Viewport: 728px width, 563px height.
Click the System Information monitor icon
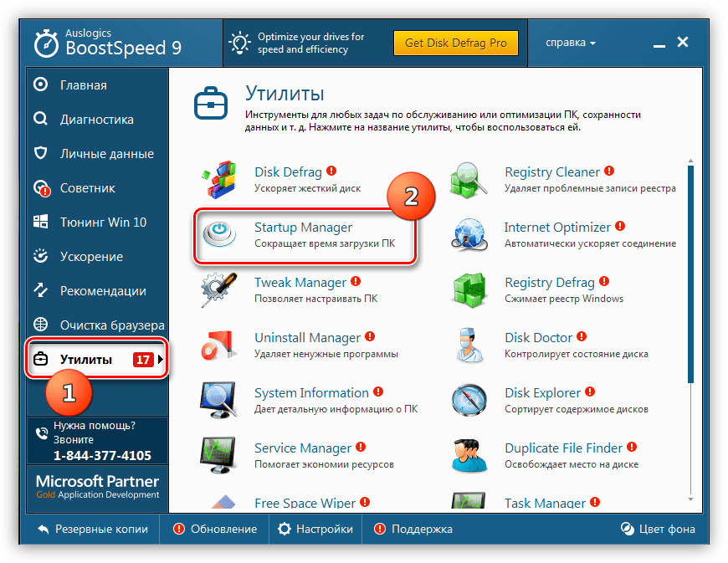[218, 400]
